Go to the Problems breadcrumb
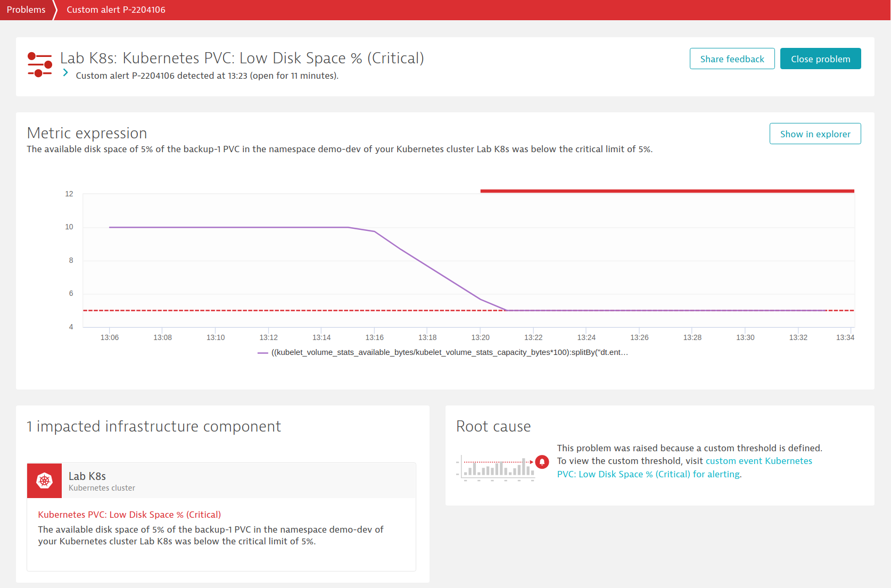 pos(26,10)
